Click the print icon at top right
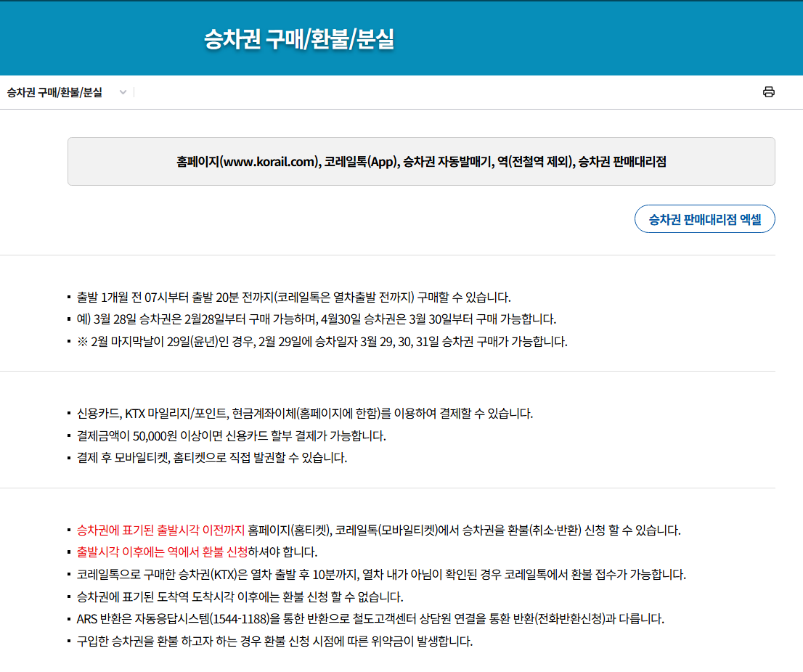The height and width of the screenshot is (672, 803). [x=770, y=92]
